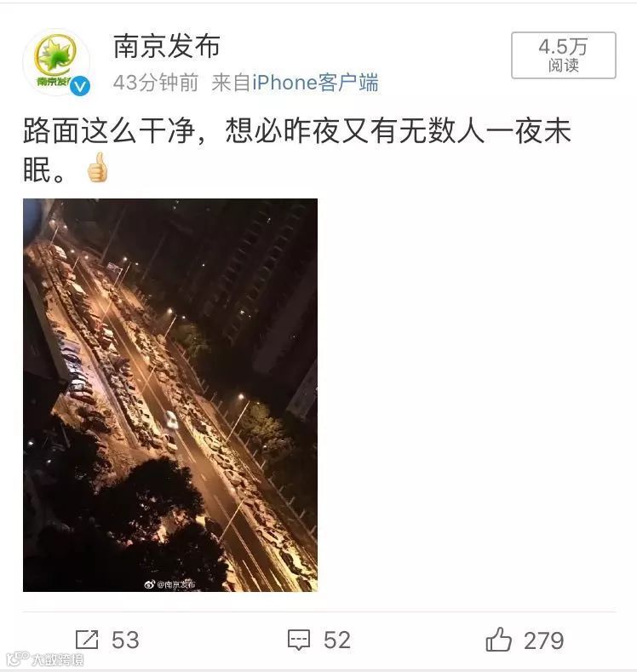Viewport: 637px width, 672px height.
Task: Click the 大数跨境 watermark logo
Action: tap(17, 658)
